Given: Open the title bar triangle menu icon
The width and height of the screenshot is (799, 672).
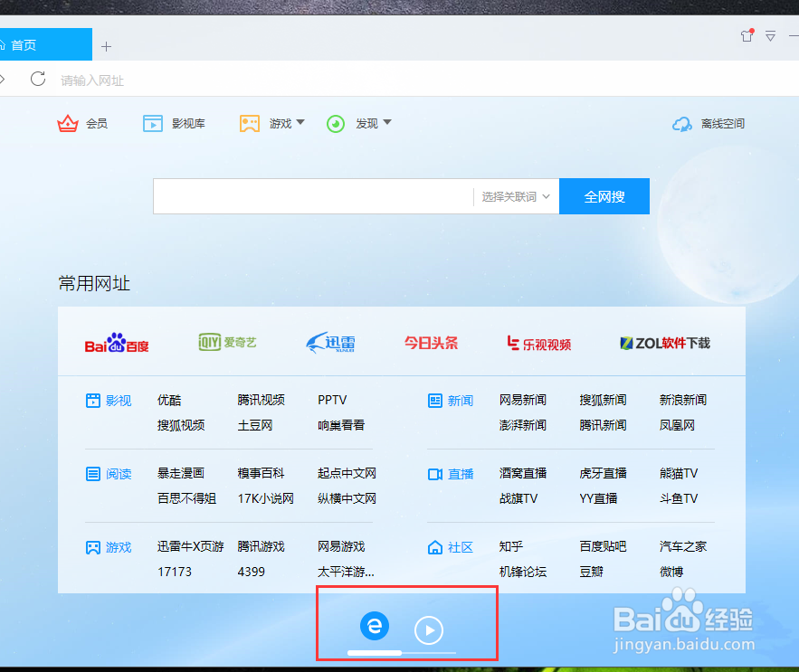Looking at the screenshot, I should (x=770, y=36).
